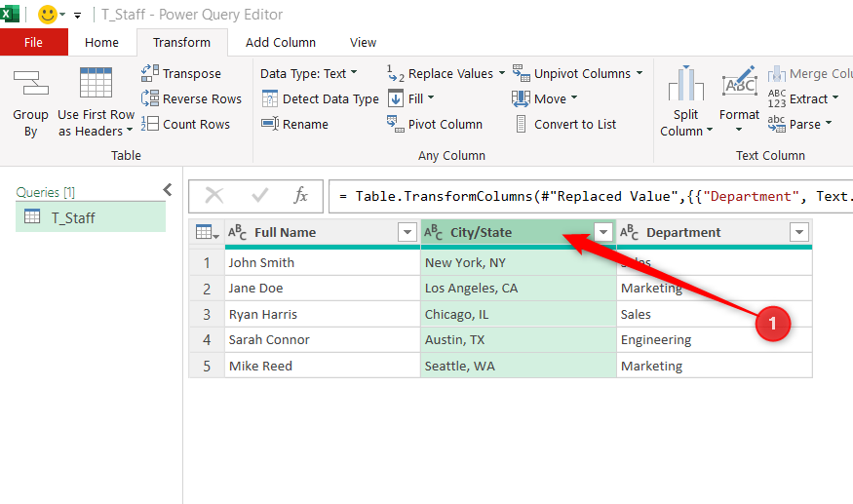
Task: Click Unpivot Columns button
Action: click(x=571, y=73)
